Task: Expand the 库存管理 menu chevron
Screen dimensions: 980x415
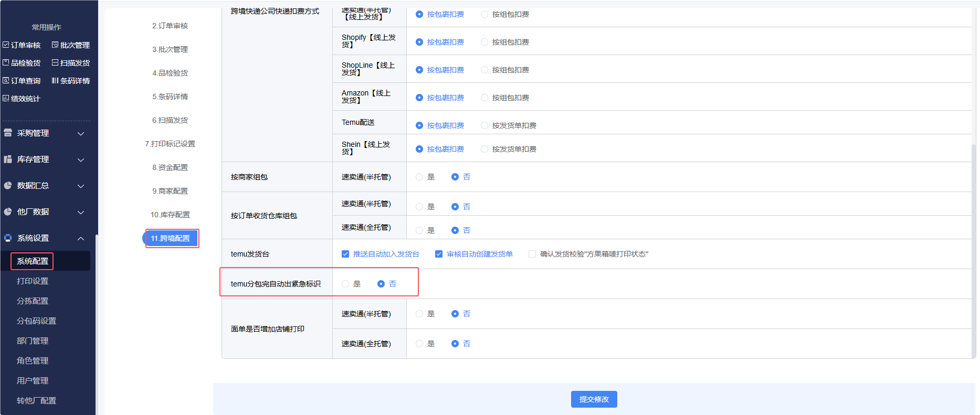Action: coord(81,160)
